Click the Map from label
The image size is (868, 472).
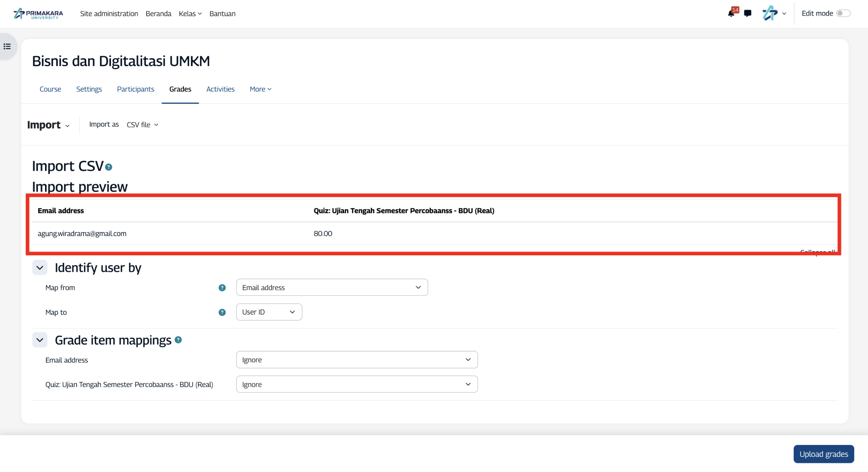click(x=60, y=288)
